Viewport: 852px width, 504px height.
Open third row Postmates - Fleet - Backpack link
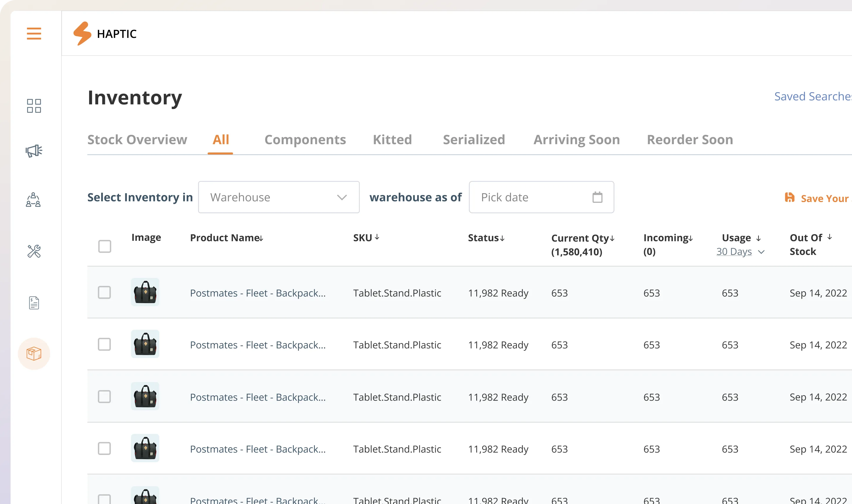point(258,397)
